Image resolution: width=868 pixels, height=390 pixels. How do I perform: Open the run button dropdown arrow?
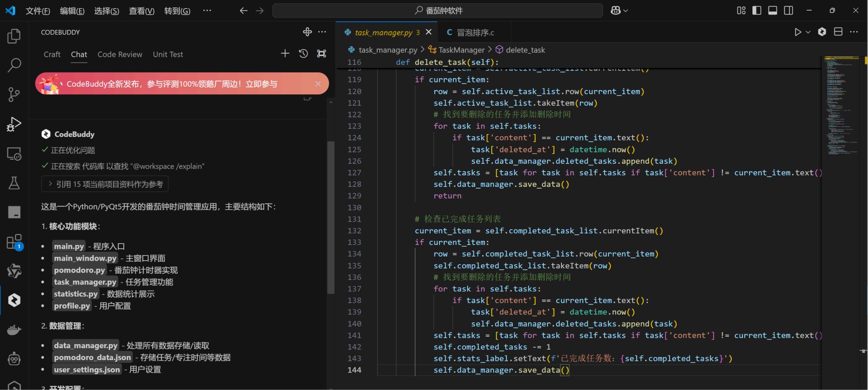pyautogui.click(x=808, y=32)
